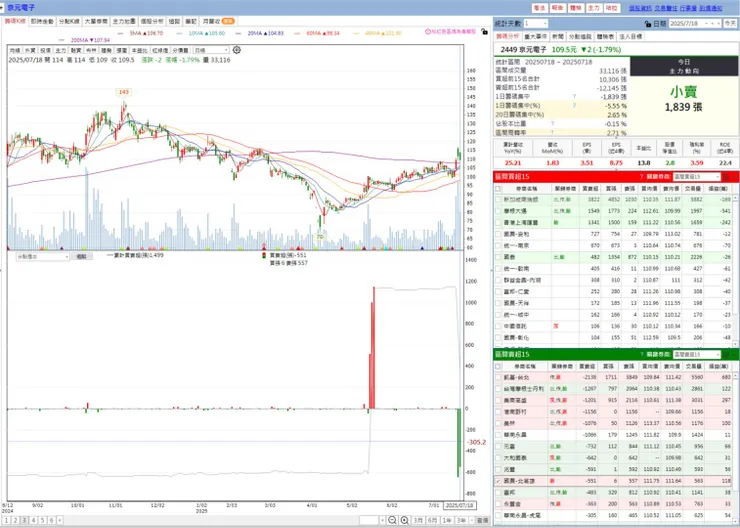Image resolution: width=740 pixels, height=528 pixels.
Task: Toggle the 紅綠燈 indicator button above chart
Action: click(160, 50)
